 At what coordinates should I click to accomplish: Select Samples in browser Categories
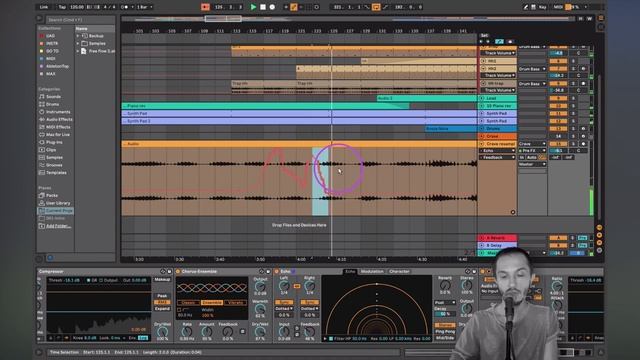tap(54, 158)
